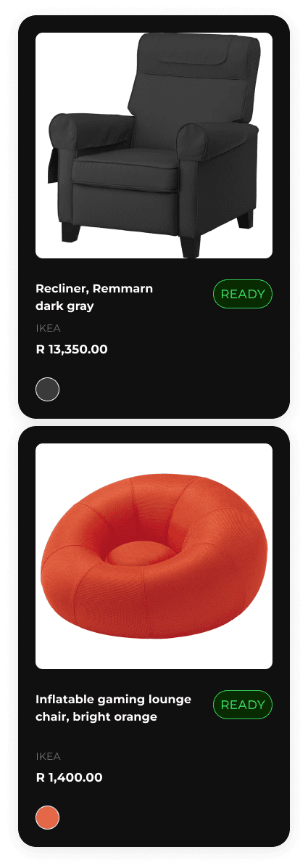Select the R 1,400.00 price

coord(69,777)
